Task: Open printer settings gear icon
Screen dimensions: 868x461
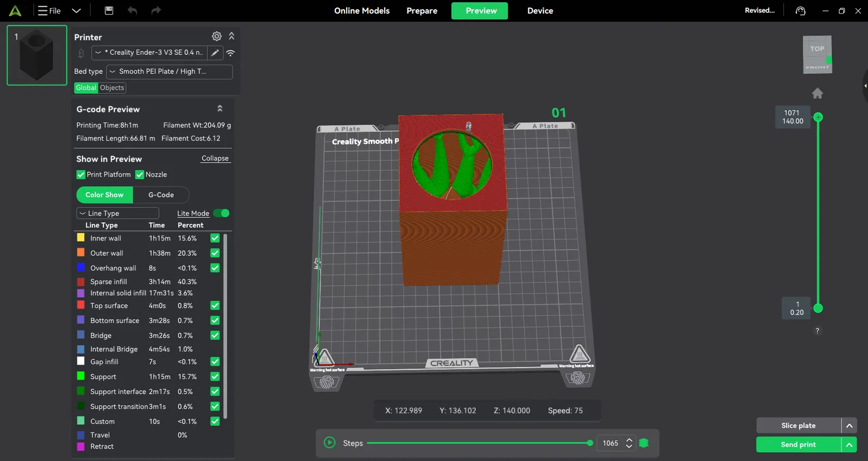Action: tap(217, 36)
